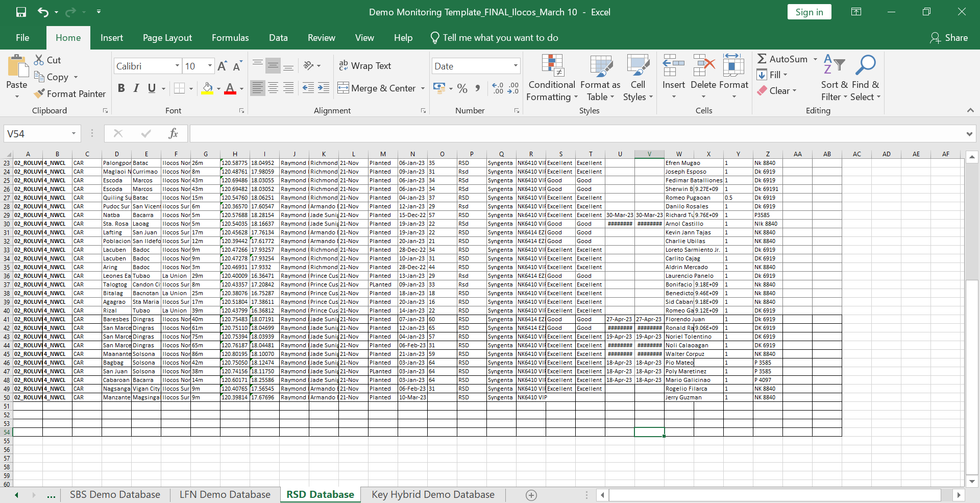Toggle Align Left button
The image size is (980, 503).
coord(258,88)
